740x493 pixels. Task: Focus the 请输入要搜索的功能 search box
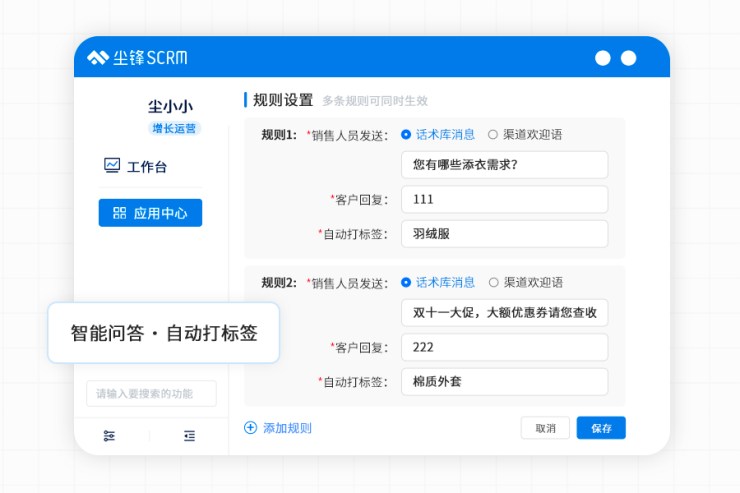pyautogui.click(x=151, y=394)
